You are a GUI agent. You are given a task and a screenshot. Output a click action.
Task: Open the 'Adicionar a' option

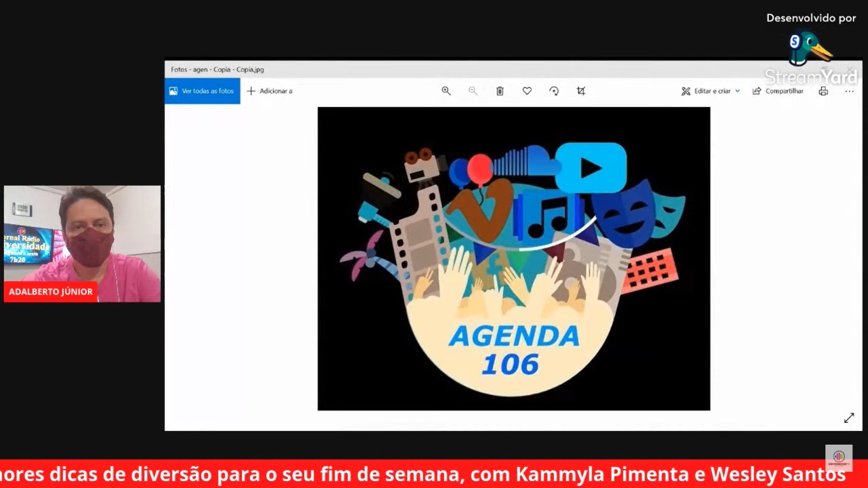pyautogui.click(x=269, y=91)
